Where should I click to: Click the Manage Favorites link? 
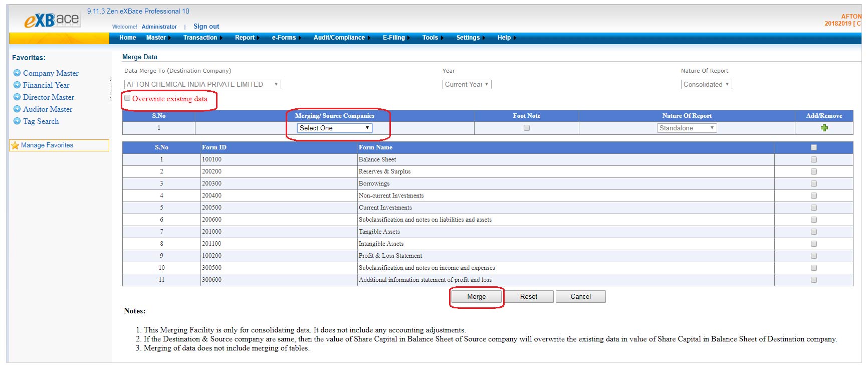(47, 145)
